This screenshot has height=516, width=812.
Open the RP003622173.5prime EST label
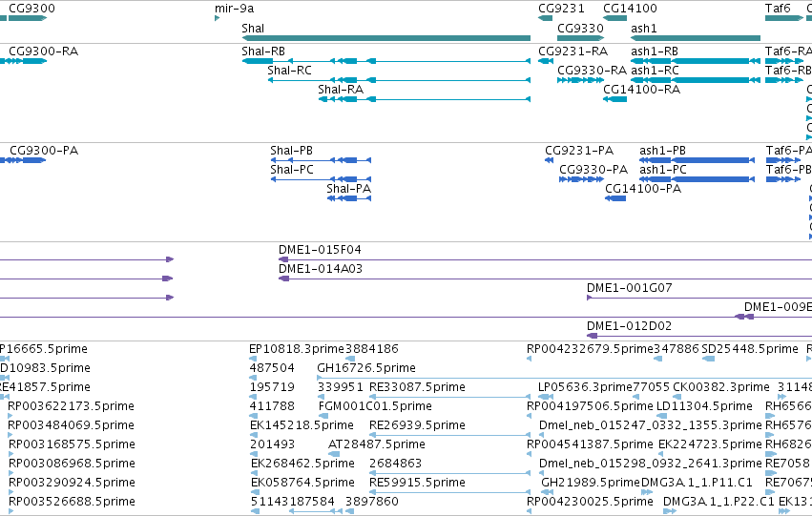point(71,407)
